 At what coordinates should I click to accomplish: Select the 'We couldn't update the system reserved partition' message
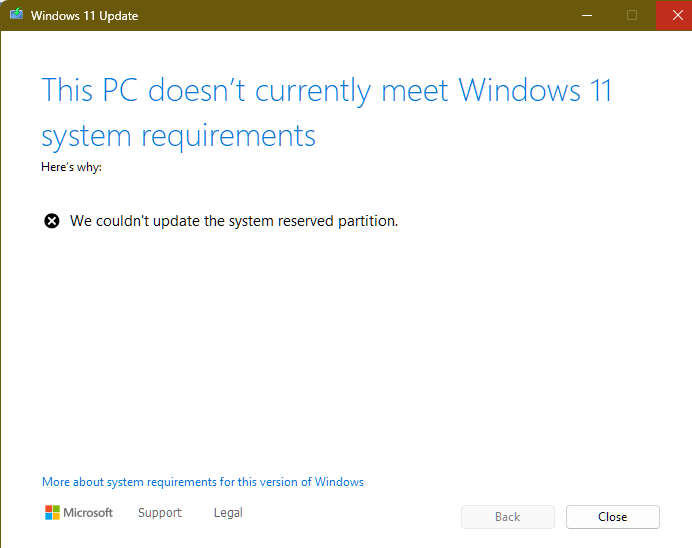234,221
